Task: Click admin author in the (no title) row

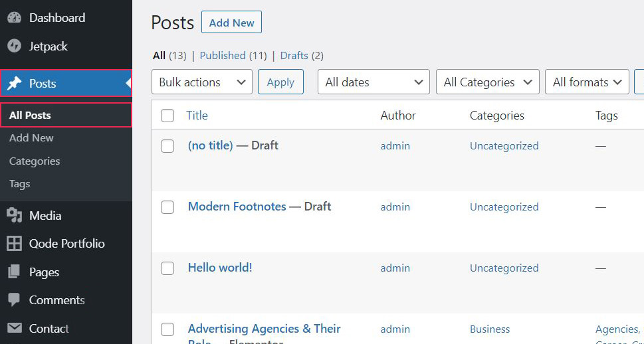Action: tap(395, 145)
